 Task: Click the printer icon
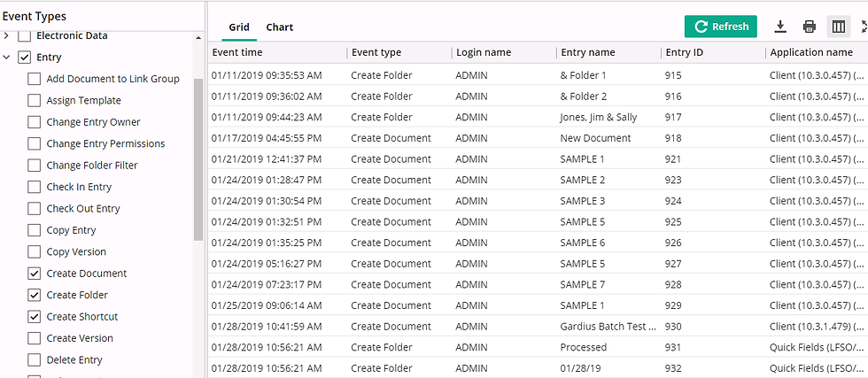tap(810, 27)
